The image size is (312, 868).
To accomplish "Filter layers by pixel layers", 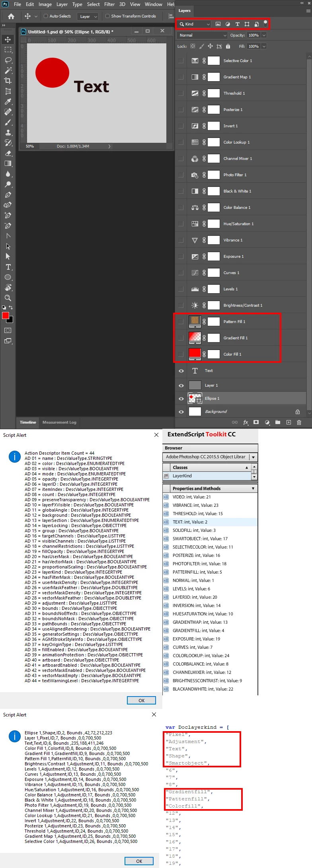I will 218,24.
